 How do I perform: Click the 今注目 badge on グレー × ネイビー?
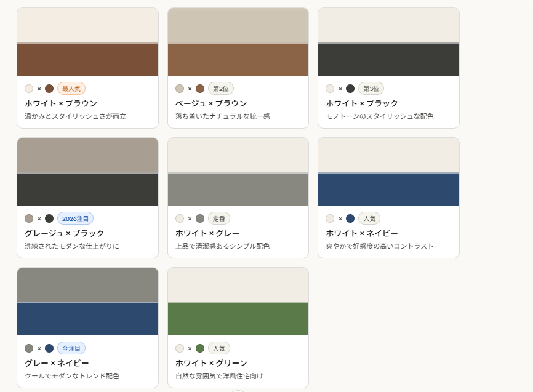coord(73,347)
